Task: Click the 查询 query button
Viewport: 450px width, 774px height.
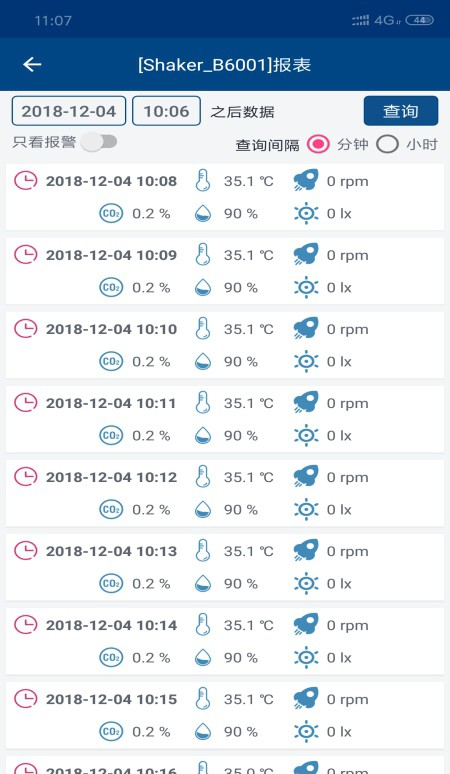Action: [x=401, y=111]
